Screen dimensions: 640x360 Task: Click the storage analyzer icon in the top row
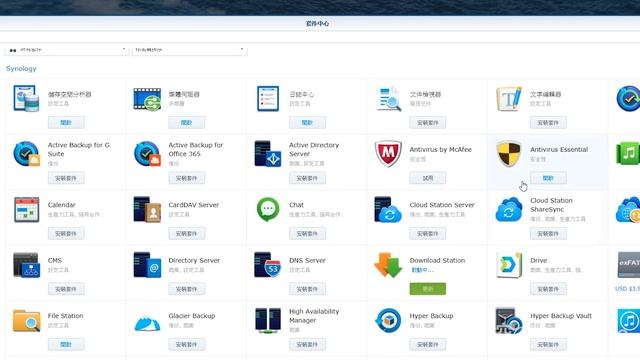pyautogui.click(x=26, y=98)
